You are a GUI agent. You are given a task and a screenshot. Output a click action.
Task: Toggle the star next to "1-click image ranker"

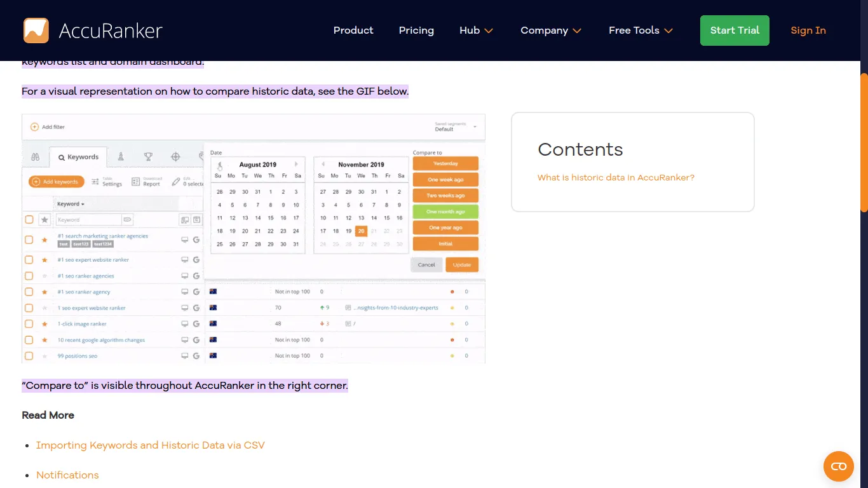(44, 323)
